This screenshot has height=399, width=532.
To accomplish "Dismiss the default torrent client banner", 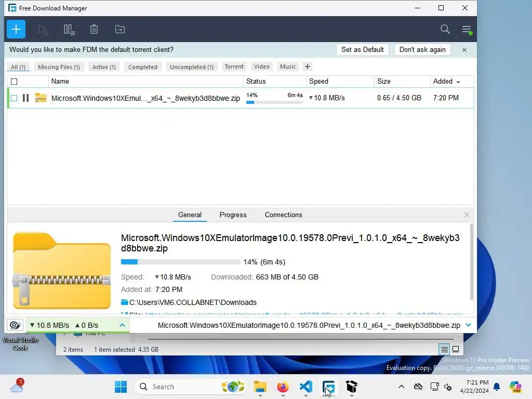I will pos(464,50).
